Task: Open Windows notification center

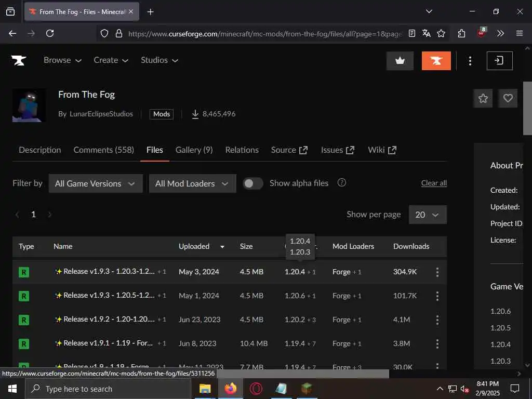Action: 515,389
